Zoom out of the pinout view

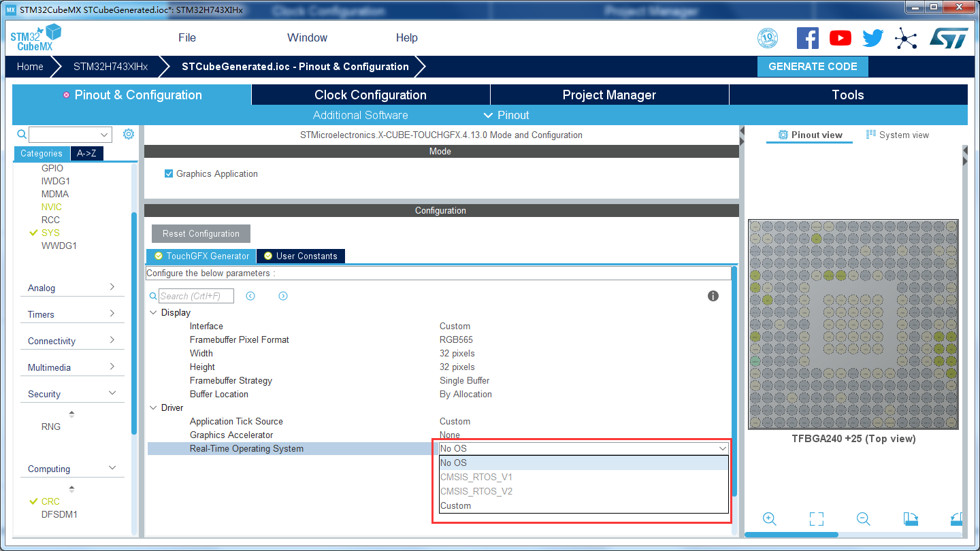coord(864,518)
